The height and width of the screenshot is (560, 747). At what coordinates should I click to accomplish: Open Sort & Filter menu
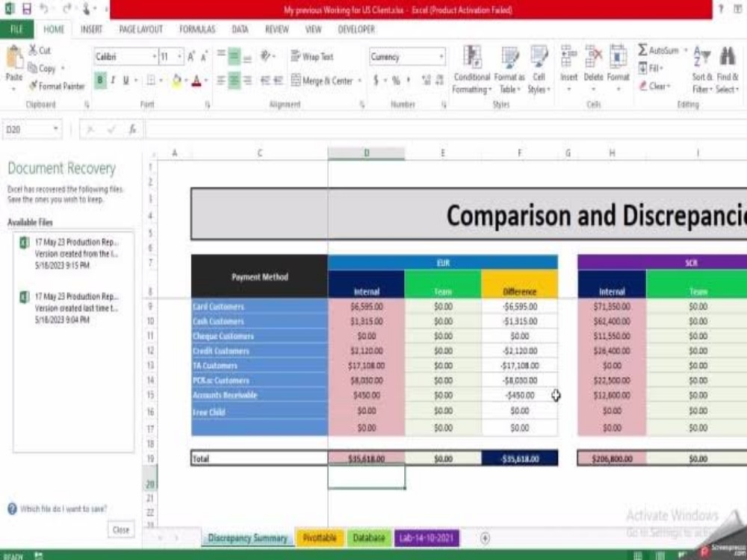702,69
